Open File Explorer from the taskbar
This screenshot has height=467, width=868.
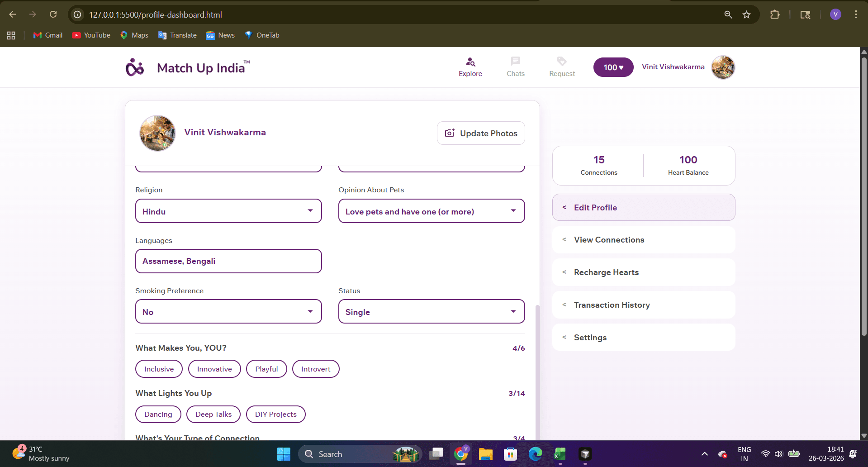tap(486, 454)
